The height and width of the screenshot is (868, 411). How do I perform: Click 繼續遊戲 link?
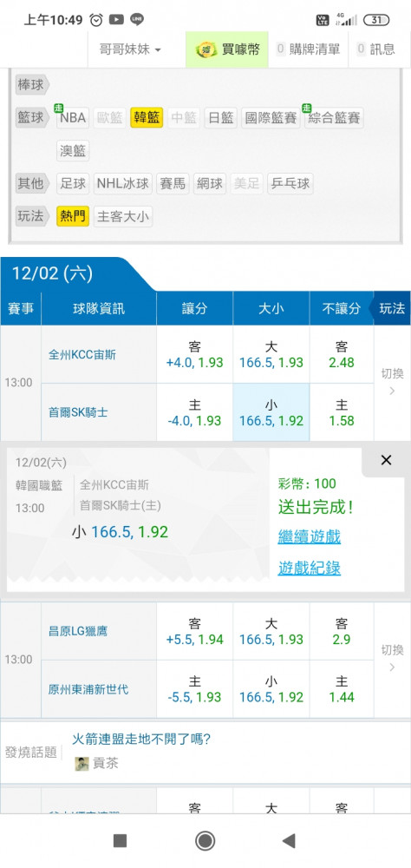[x=310, y=536]
